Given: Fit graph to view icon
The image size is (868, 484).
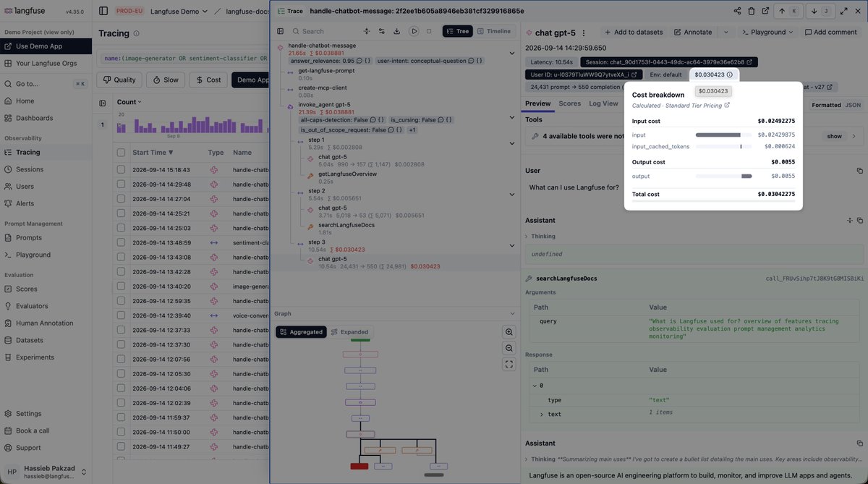Looking at the screenshot, I should [509, 364].
